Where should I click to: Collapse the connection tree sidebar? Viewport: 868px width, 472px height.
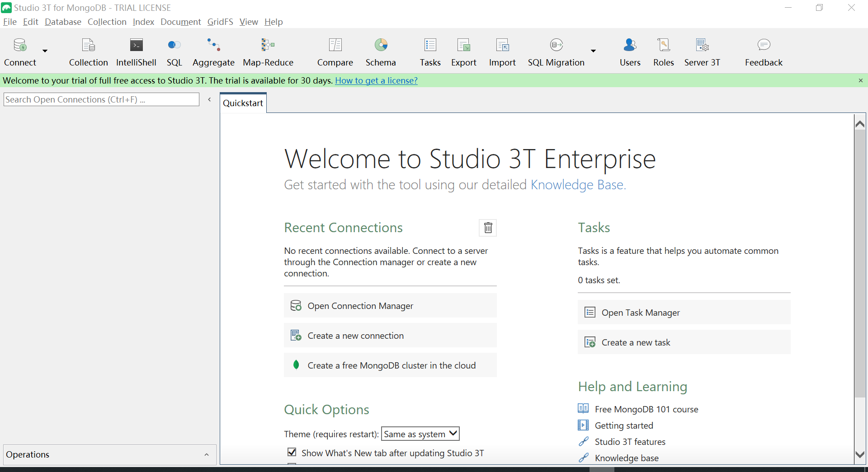click(x=209, y=99)
